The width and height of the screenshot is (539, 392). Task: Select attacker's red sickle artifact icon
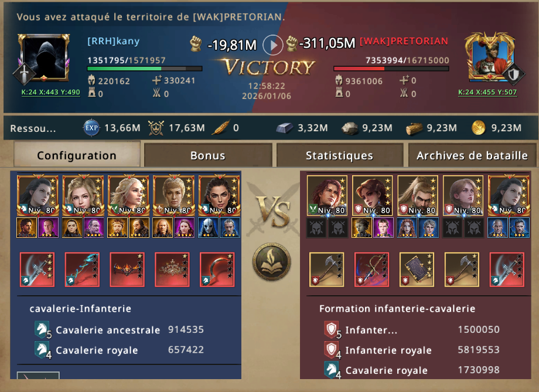[x=217, y=270]
